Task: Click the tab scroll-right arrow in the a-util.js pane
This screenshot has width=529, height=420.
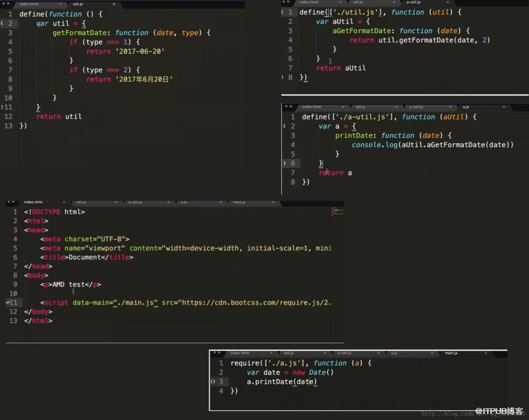Action: (x=288, y=2)
